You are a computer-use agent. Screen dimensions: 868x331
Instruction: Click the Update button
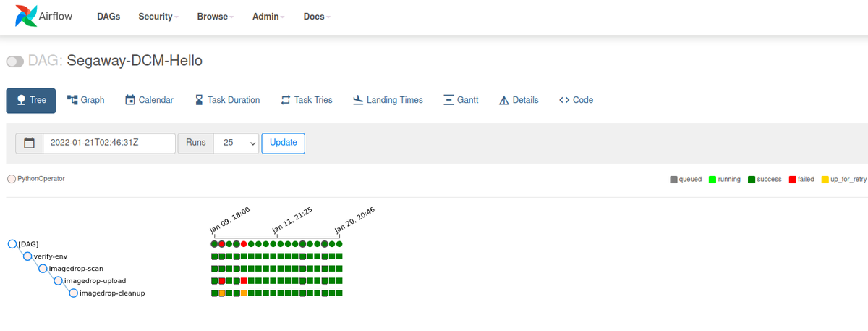(x=283, y=143)
